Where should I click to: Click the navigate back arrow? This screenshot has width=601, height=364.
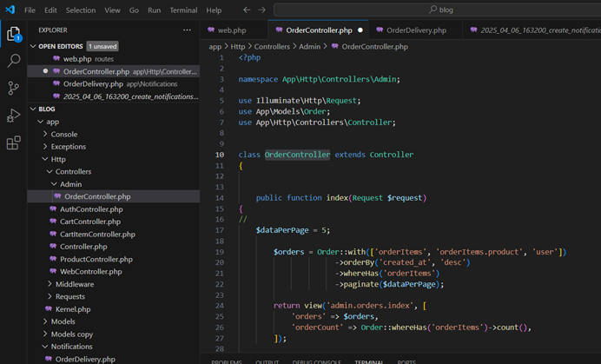click(248, 10)
